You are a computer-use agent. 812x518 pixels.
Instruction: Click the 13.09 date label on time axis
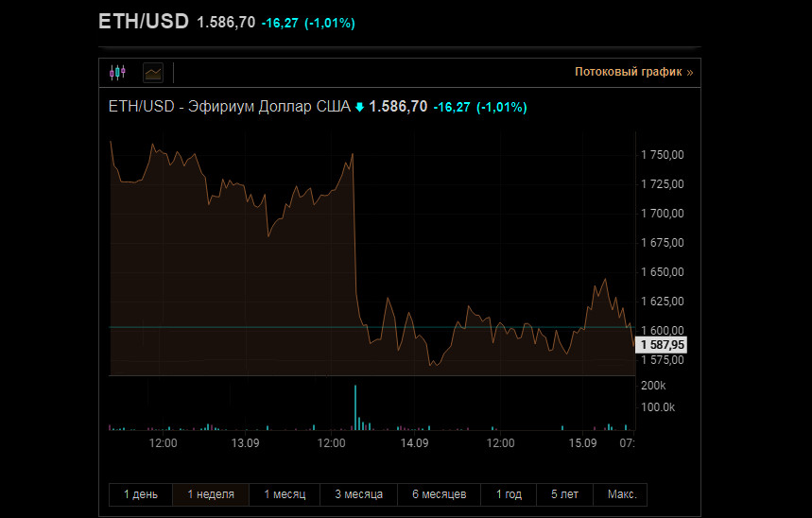(245, 442)
